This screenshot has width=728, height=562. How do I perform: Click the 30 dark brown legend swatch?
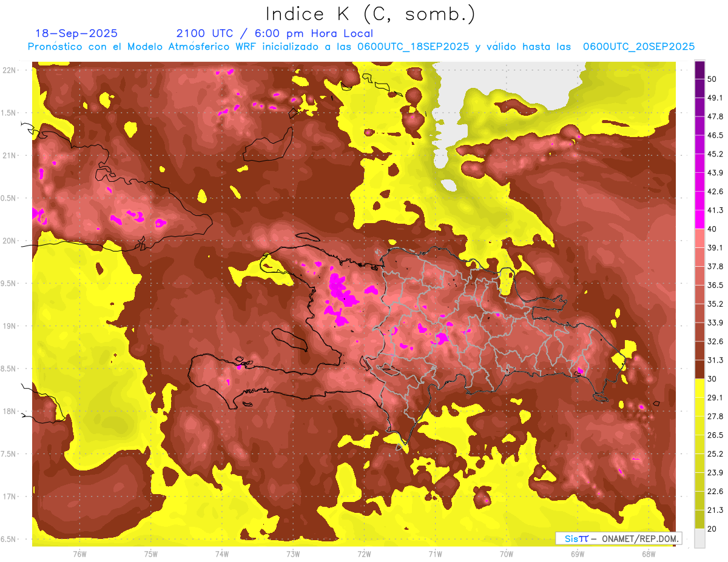699,370
